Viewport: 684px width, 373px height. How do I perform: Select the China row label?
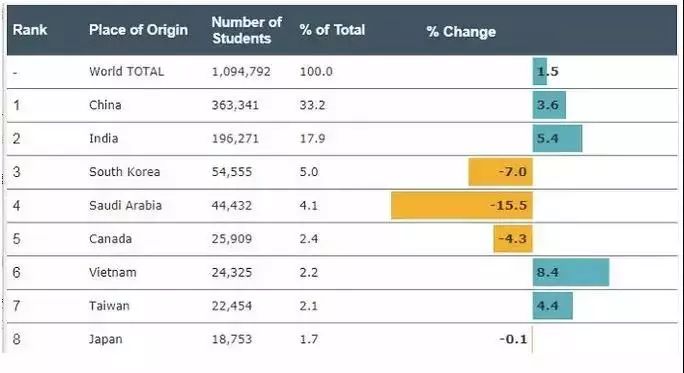point(105,105)
